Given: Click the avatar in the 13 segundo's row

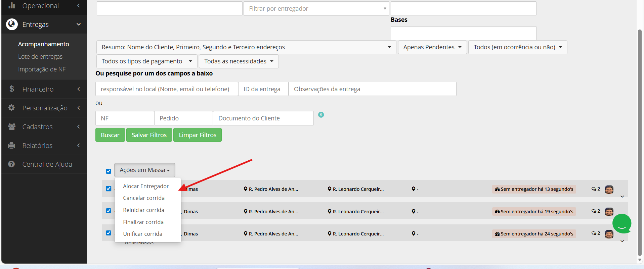Looking at the screenshot, I should [x=609, y=190].
